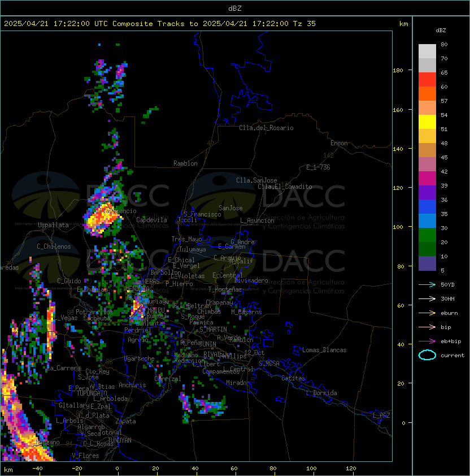Click the 'L_Dormida' map label
Viewport: 470px width, 476px height.
(x=321, y=393)
